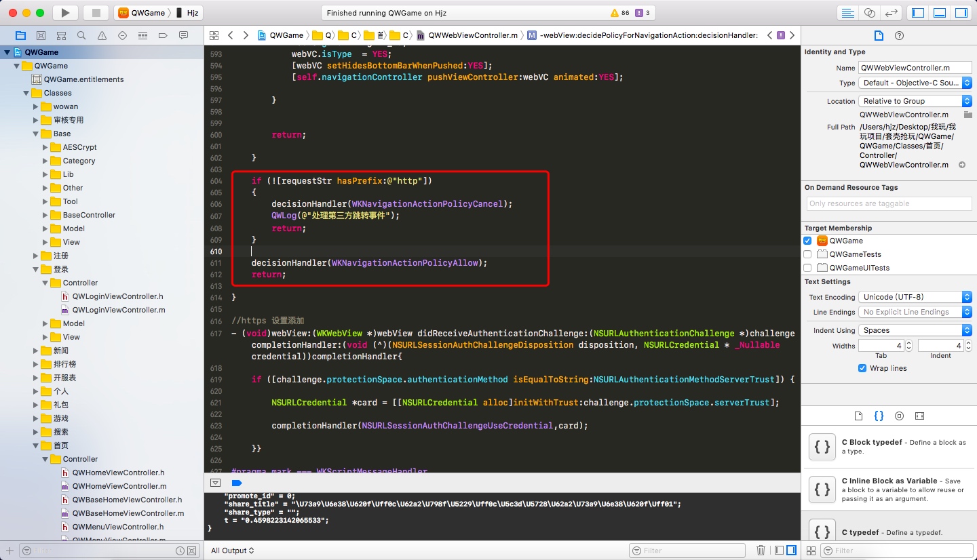This screenshot has height=560, width=977.
Task: Collapse the Classes folder
Action: pyautogui.click(x=26, y=93)
